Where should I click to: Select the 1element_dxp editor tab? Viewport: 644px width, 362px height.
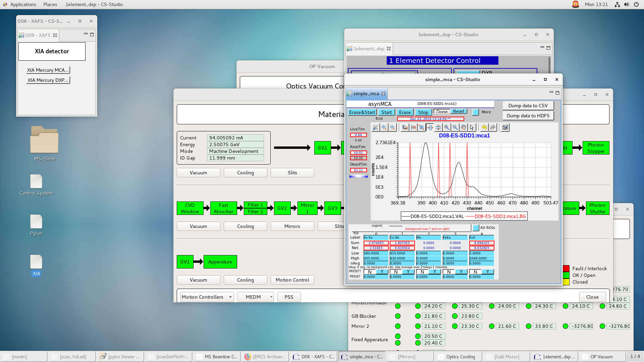point(368,48)
